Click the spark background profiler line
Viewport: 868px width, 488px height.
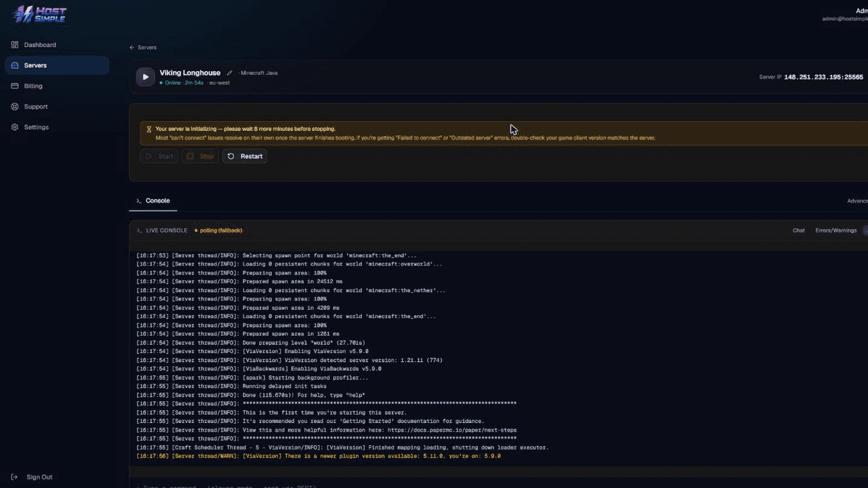click(252, 378)
